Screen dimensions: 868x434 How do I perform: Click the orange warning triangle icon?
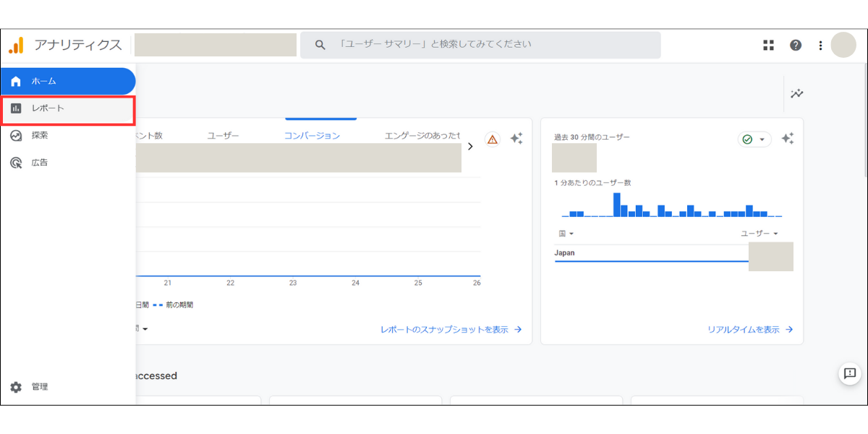pyautogui.click(x=493, y=140)
